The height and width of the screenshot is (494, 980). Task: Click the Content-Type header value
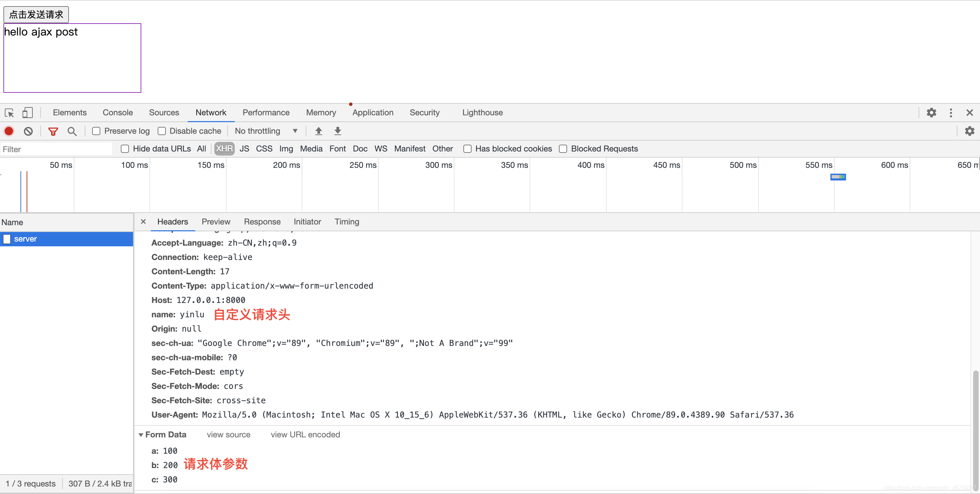pyautogui.click(x=292, y=286)
